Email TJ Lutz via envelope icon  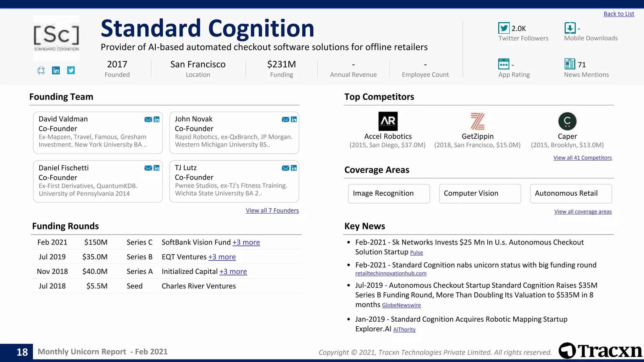coord(286,168)
